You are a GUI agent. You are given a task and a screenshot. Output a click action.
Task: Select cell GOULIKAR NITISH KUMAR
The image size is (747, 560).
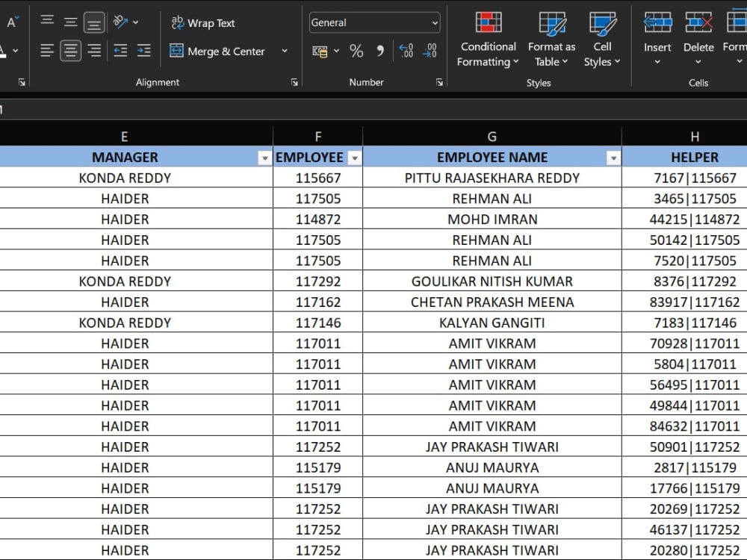click(x=492, y=281)
